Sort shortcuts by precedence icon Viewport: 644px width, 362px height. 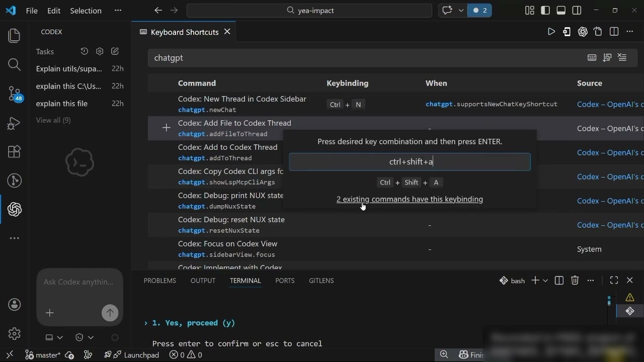point(607,58)
